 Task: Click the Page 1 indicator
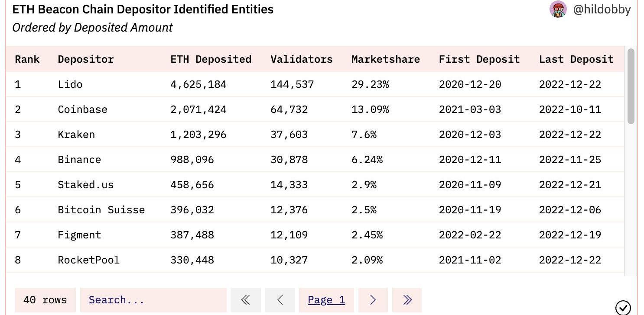(326, 300)
